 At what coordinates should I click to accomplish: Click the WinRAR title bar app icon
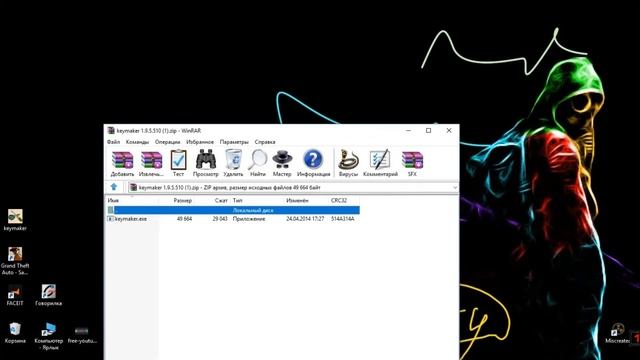(111, 131)
